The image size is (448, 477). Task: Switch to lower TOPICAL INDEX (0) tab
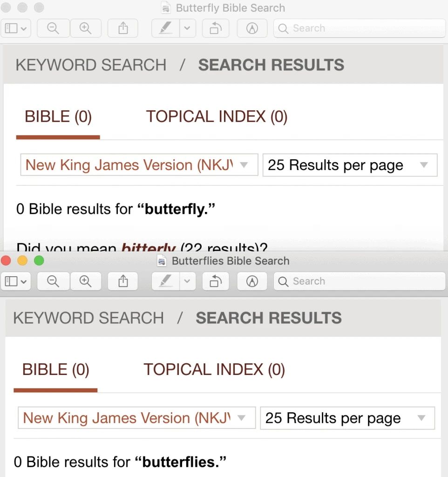click(x=214, y=369)
